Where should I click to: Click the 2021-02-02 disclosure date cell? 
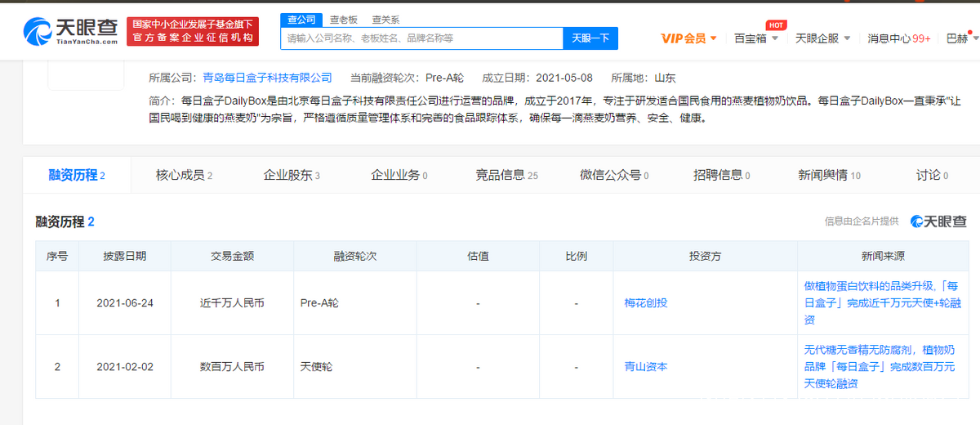125,367
